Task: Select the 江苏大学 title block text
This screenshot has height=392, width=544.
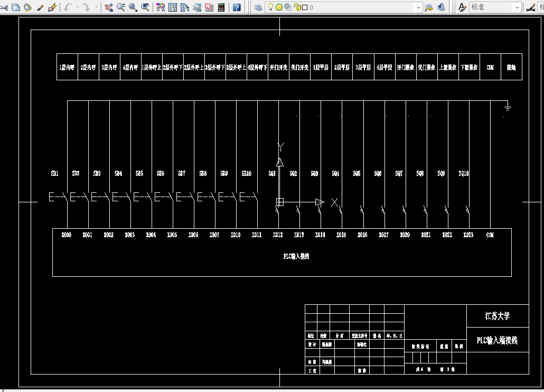Action: [x=497, y=316]
